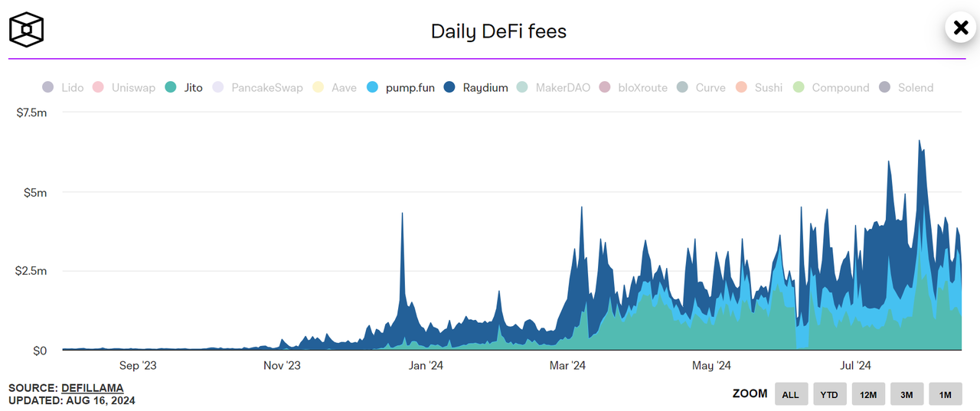This screenshot has height=411, width=980.
Task: Click the ZOOM label
Action: (750, 393)
